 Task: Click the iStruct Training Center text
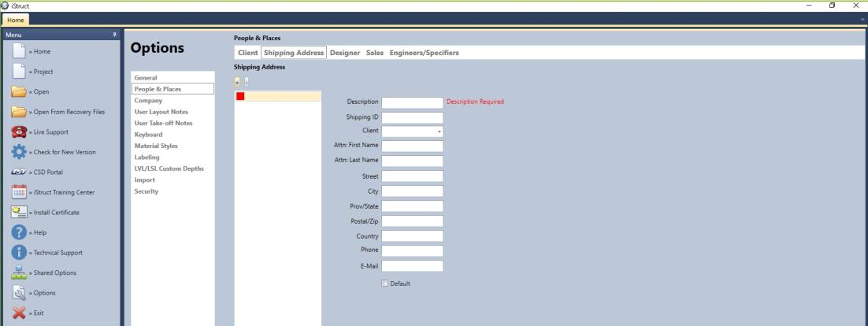[65, 192]
